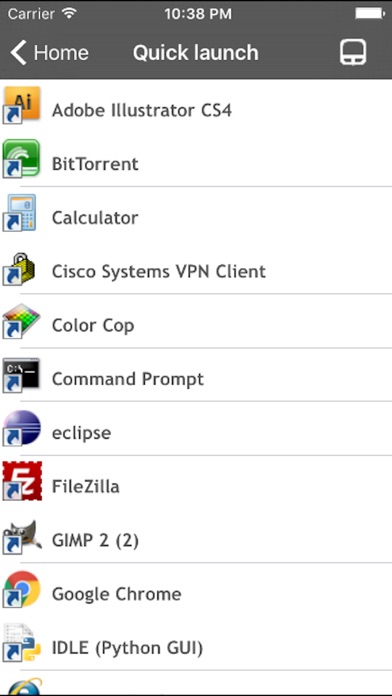
Task: Tap the Adobe Illustrator CS4 shortcut icon
Action: click(x=22, y=105)
